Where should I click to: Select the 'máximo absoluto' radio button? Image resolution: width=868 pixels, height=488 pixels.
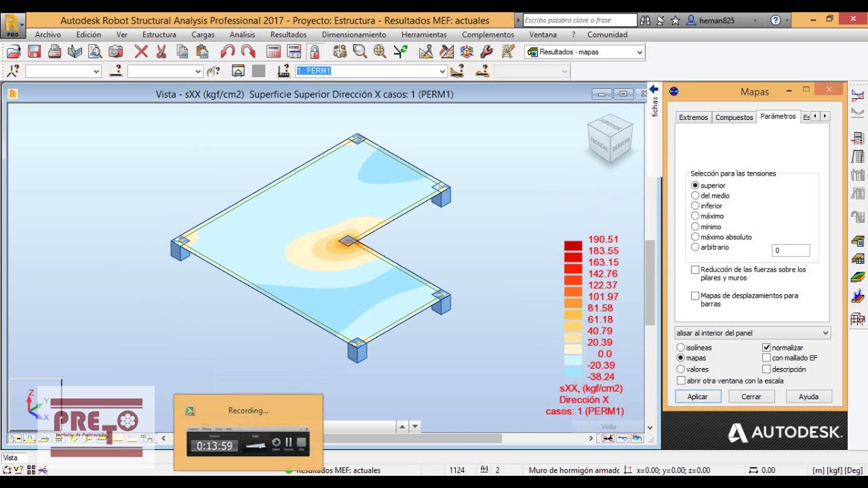click(x=695, y=237)
